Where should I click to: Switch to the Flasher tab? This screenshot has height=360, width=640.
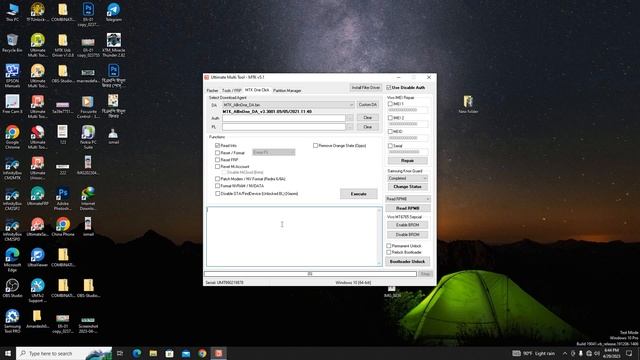212,90
